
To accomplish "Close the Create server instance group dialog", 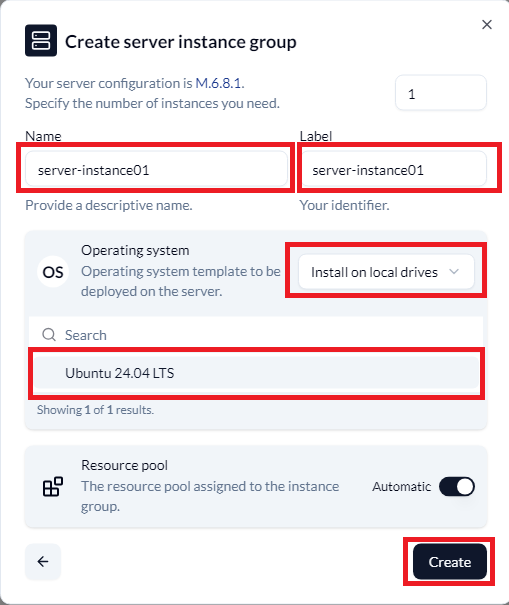I will (487, 25).
